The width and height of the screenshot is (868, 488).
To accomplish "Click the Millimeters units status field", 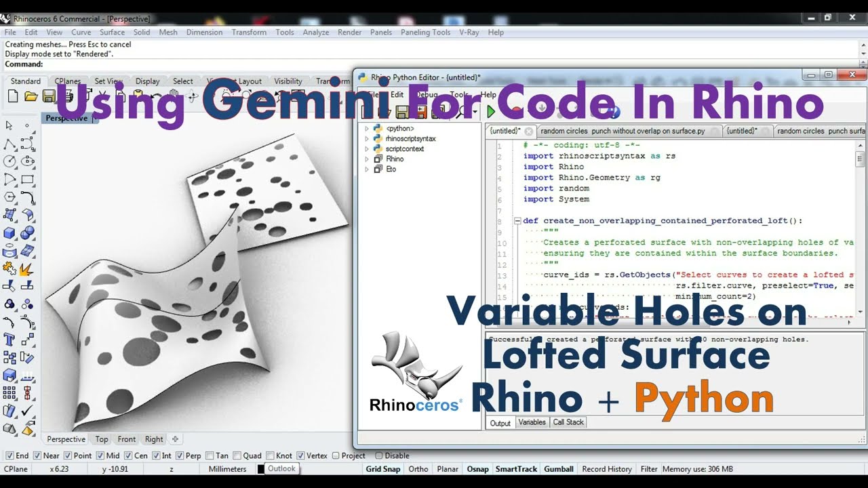I will pyautogui.click(x=228, y=469).
